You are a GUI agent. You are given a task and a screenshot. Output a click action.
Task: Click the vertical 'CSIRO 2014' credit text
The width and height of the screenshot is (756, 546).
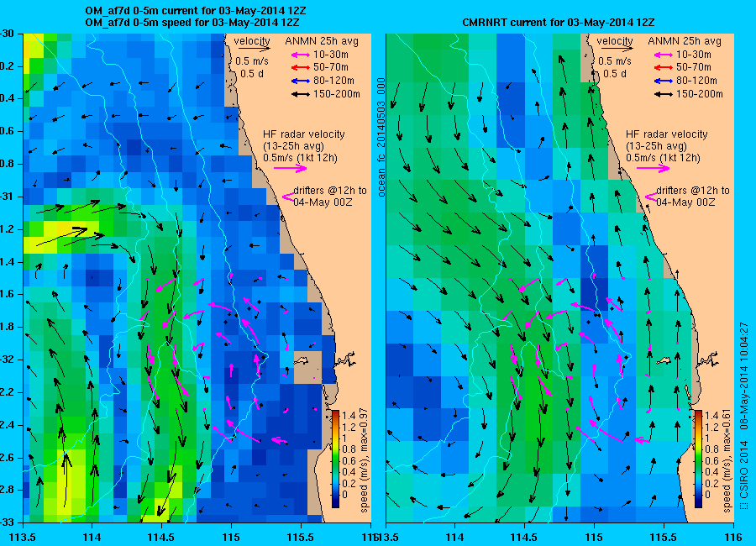click(744, 469)
